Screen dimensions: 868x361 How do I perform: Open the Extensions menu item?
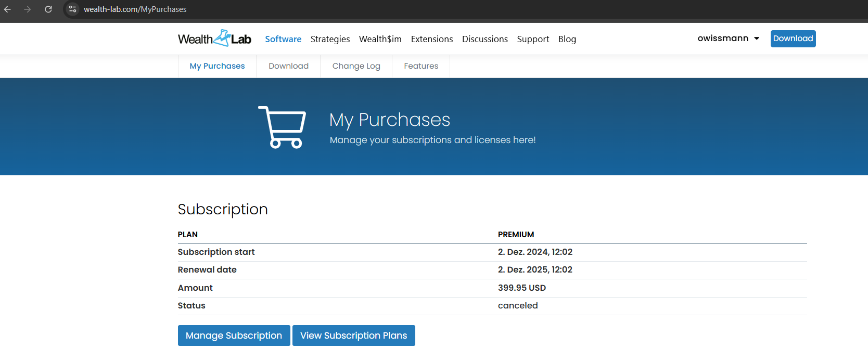pyautogui.click(x=431, y=39)
